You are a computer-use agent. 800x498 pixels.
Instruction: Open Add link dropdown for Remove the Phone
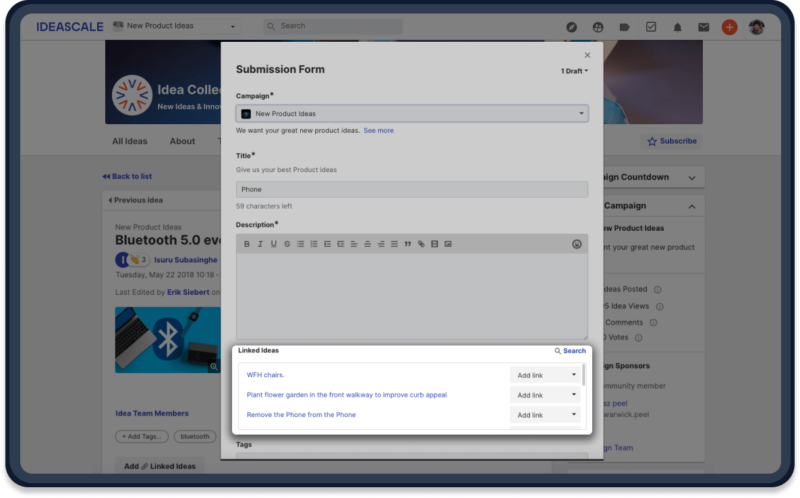tap(545, 415)
